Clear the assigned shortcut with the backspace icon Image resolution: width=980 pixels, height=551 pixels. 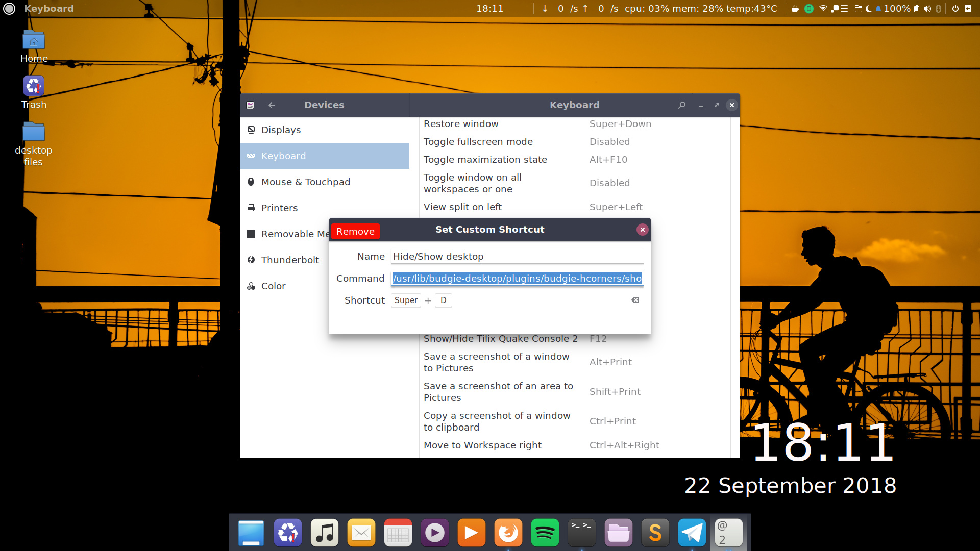click(x=635, y=300)
